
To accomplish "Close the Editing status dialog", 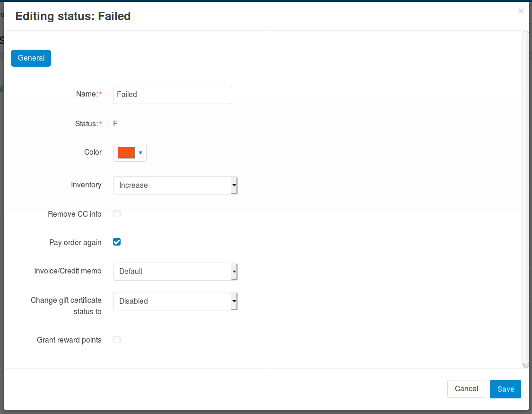I will point(521,11).
